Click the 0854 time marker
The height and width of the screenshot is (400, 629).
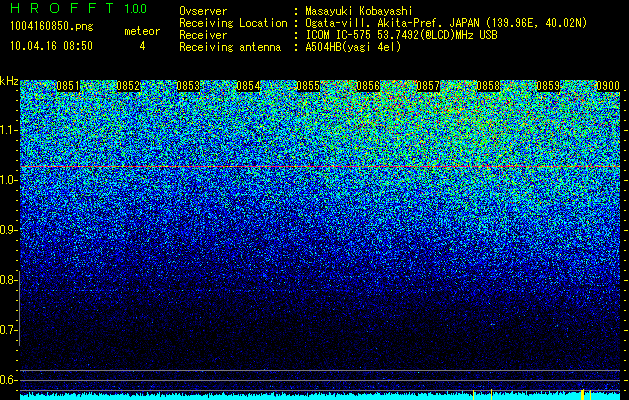[248, 86]
